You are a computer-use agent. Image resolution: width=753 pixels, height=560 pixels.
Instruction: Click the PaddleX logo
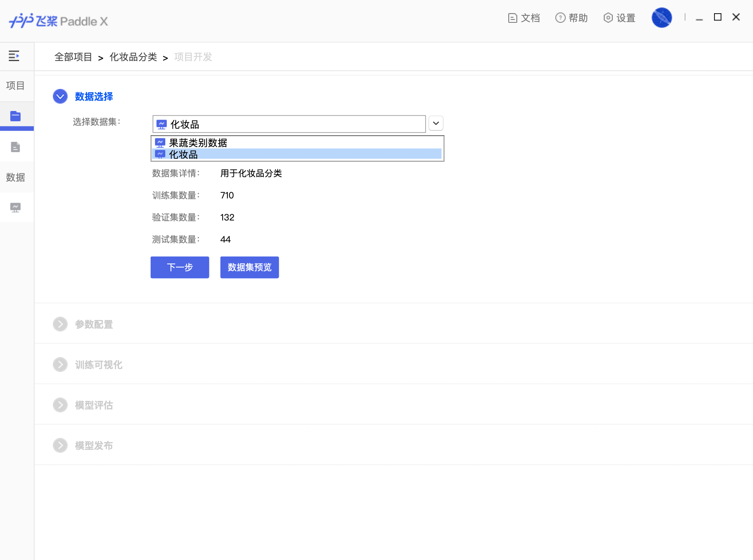point(58,21)
